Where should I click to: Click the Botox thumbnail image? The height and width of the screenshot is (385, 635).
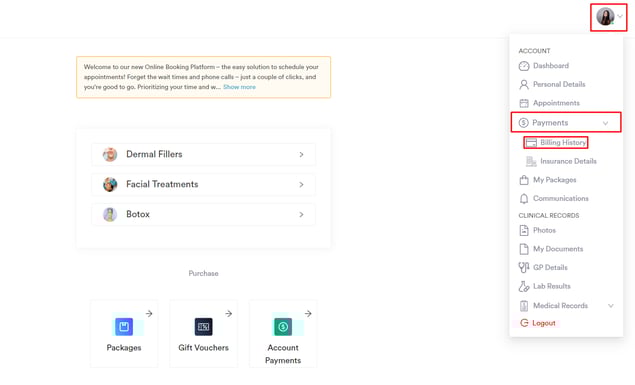tap(110, 215)
